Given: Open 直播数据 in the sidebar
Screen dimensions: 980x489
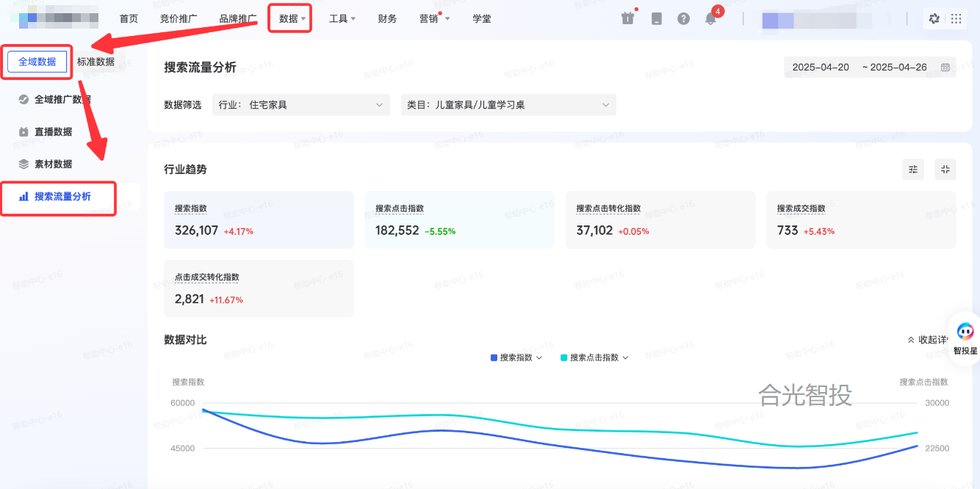Looking at the screenshot, I should point(54,131).
